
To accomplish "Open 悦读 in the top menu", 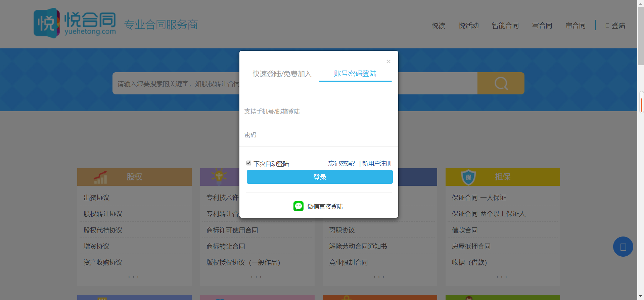I will [x=439, y=26].
